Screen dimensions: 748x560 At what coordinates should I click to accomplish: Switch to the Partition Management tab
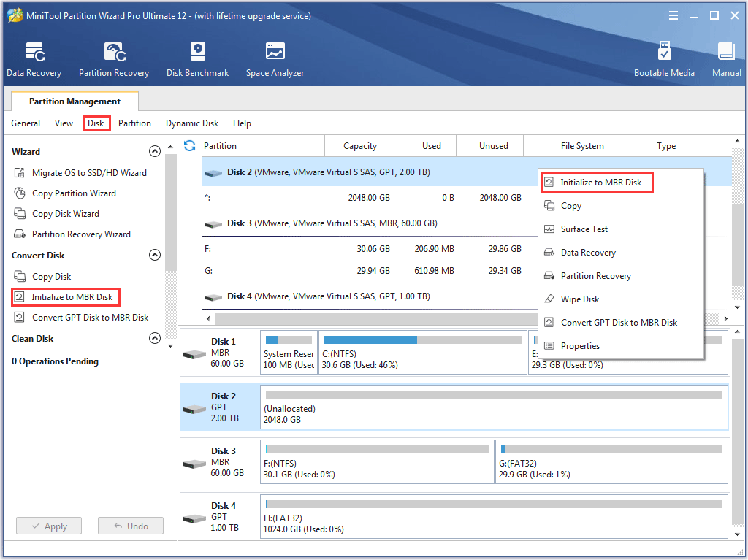click(x=75, y=101)
